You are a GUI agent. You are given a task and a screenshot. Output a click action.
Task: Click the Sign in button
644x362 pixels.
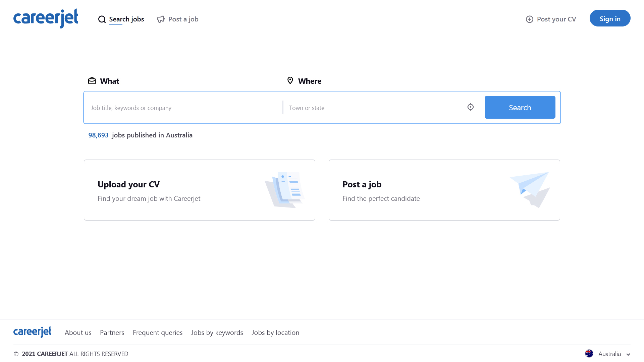pyautogui.click(x=610, y=18)
